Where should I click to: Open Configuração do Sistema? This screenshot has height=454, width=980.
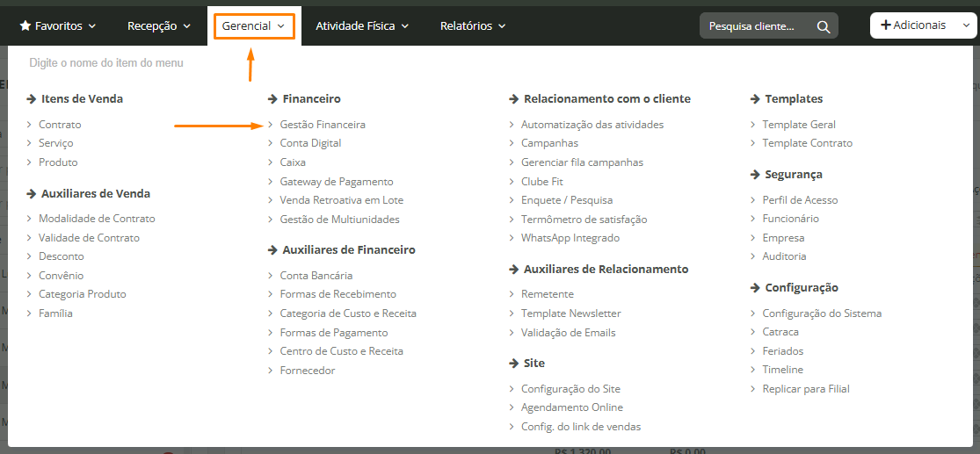coord(822,313)
